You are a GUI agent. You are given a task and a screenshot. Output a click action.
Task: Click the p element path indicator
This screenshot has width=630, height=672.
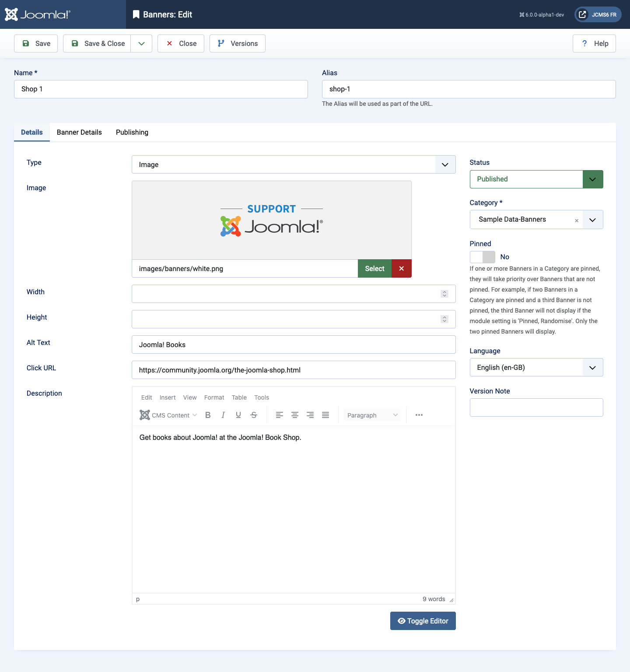pyautogui.click(x=138, y=599)
